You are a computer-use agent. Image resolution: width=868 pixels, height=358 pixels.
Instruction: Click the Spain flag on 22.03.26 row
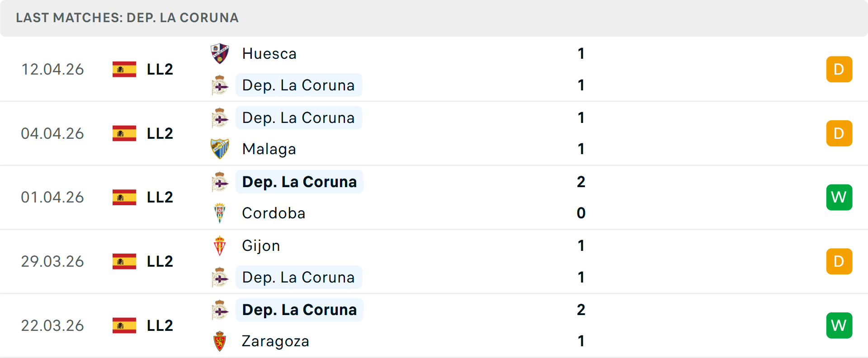point(124,325)
